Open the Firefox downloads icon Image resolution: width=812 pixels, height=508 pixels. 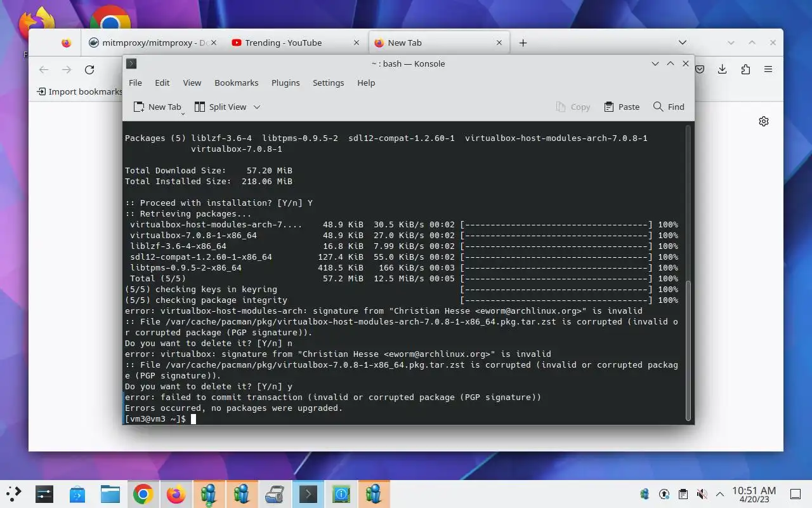722,69
